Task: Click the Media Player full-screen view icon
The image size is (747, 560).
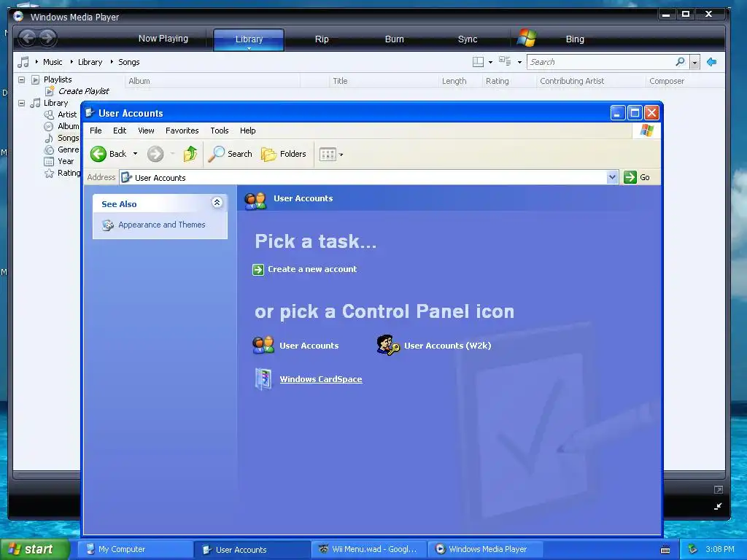Action: 719,489
